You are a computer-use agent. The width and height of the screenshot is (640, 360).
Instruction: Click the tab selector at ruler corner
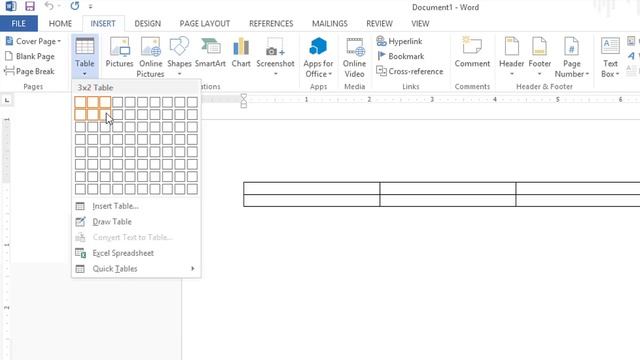(x=7, y=100)
